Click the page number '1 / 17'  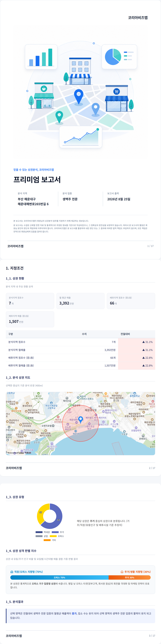150,246
